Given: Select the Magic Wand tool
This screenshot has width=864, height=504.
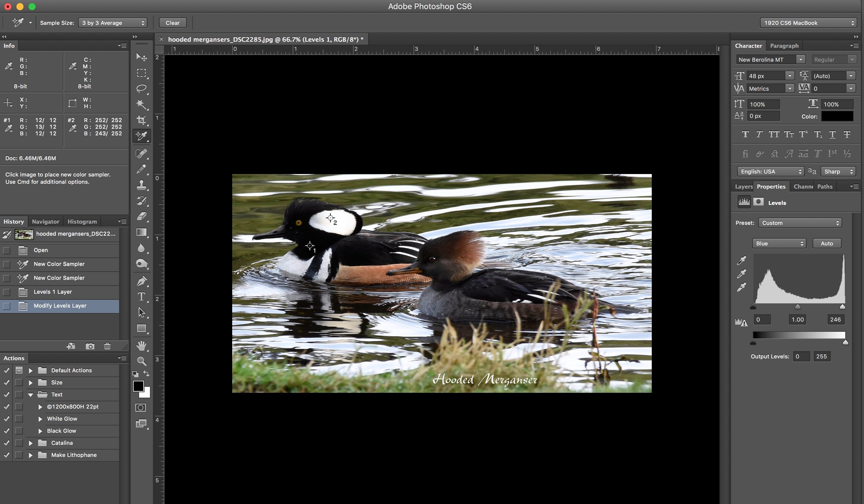Looking at the screenshot, I should pyautogui.click(x=141, y=104).
